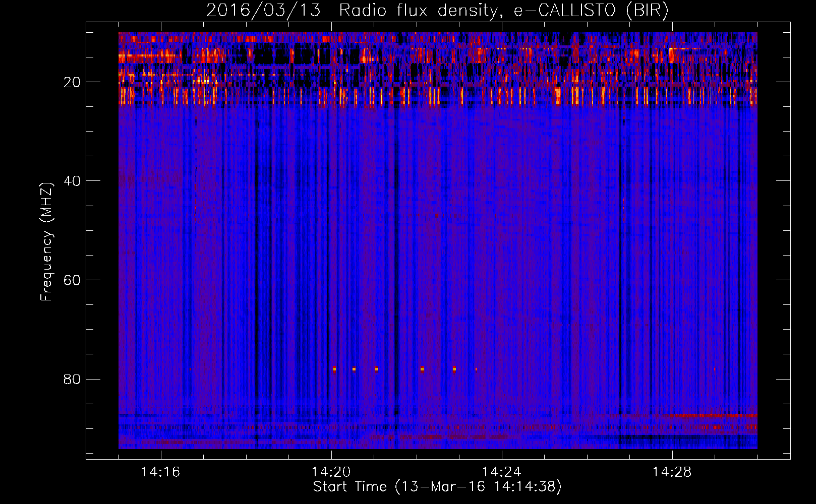Click the 14:28 time tick label
This screenshot has height=504, width=816.
coord(672,472)
